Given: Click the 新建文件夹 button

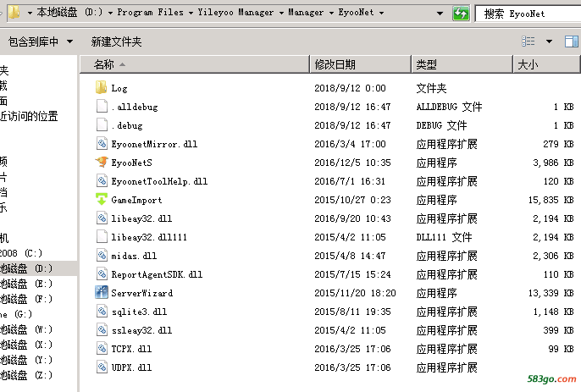Looking at the screenshot, I should pyautogui.click(x=116, y=41).
